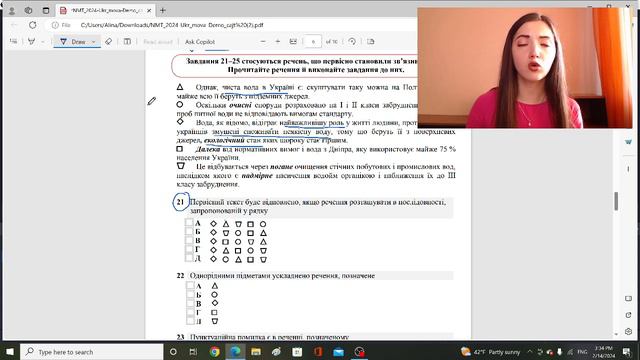This screenshot has width=640, height=360.
Task: Expand the Draw tool options arrow
Action: pos(93,42)
